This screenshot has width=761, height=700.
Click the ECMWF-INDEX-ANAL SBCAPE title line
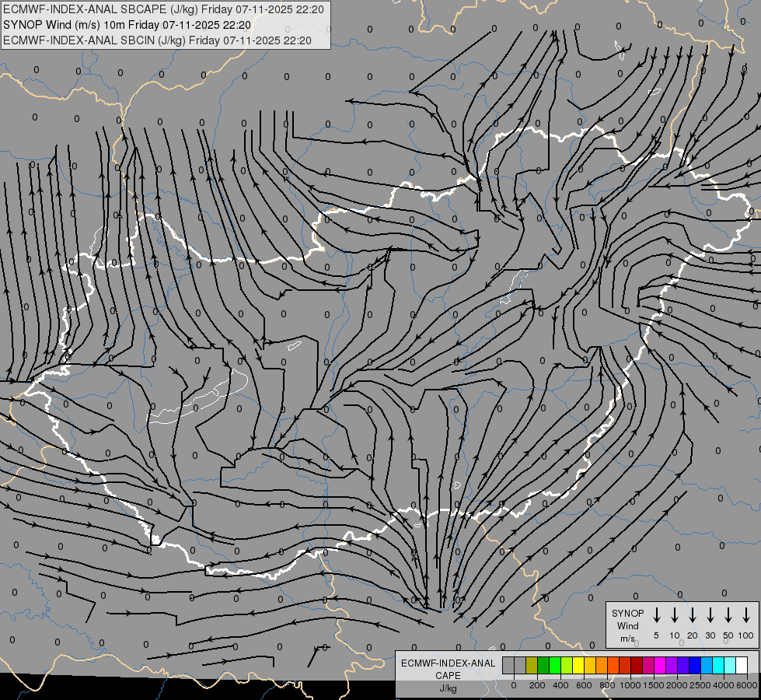[x=163, y=9]
